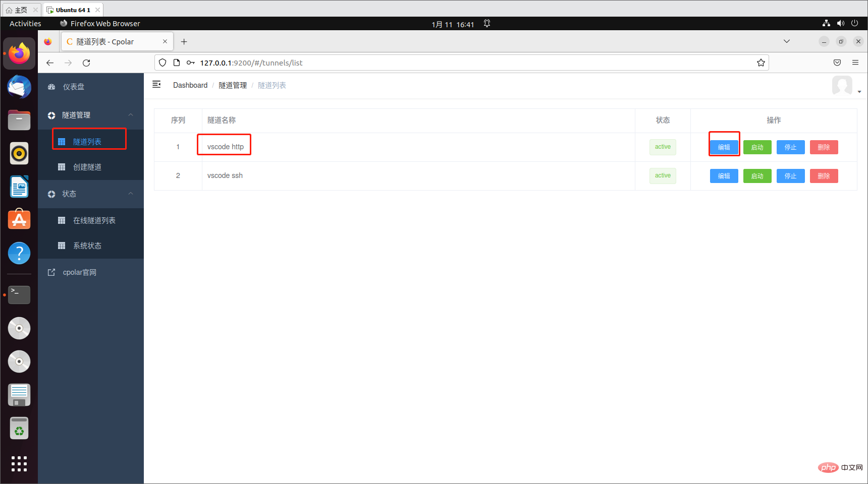Open the save-to-disk floppy icon in the dock
The width and height of the screenshot is (868, 484).
point(19,395)
